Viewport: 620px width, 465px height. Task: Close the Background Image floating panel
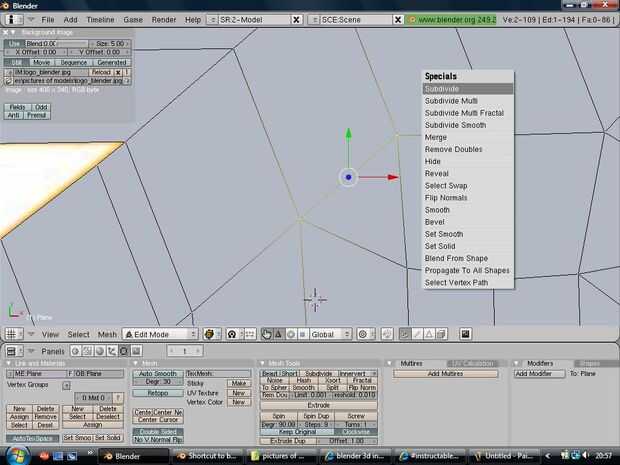click(x=6, y=32)
